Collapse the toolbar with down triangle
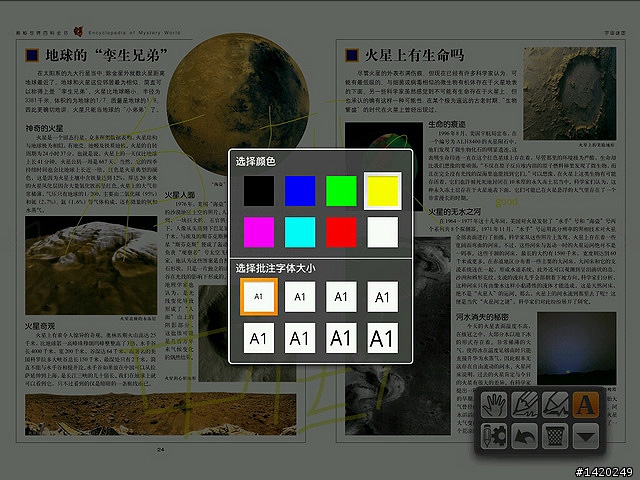 (586, 436)
